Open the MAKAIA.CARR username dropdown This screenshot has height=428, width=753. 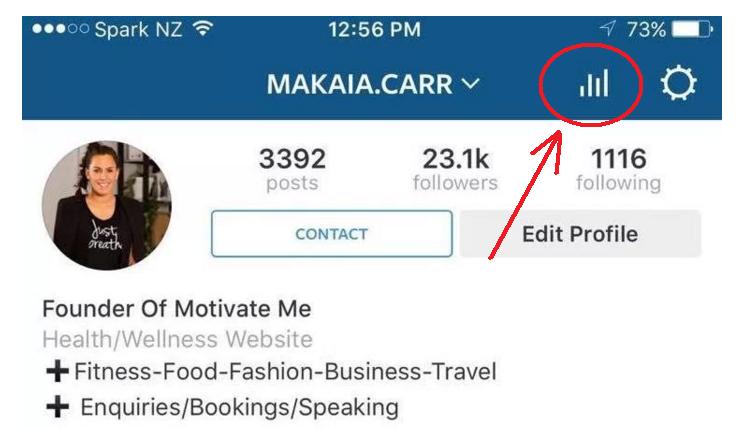[373, 84]
